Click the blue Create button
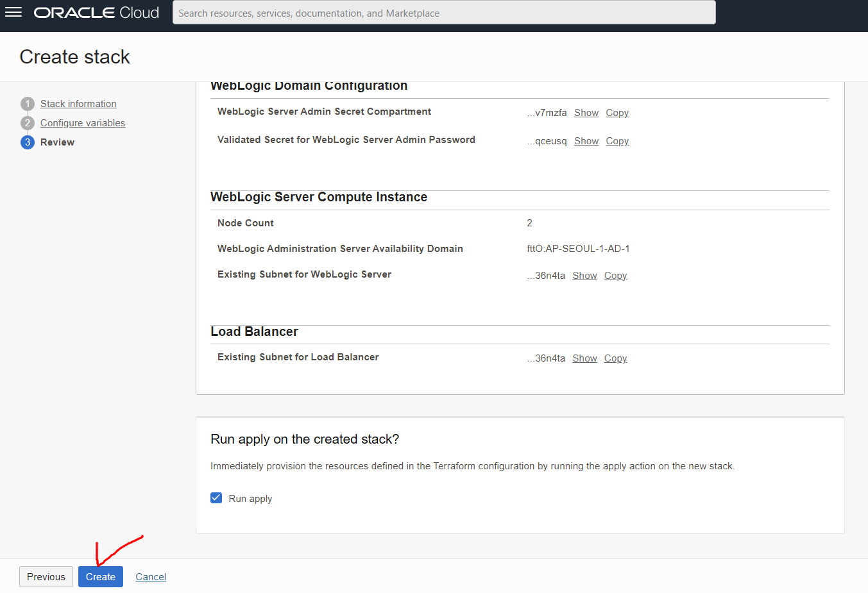868x593 pixels. (x=101, y=577)
